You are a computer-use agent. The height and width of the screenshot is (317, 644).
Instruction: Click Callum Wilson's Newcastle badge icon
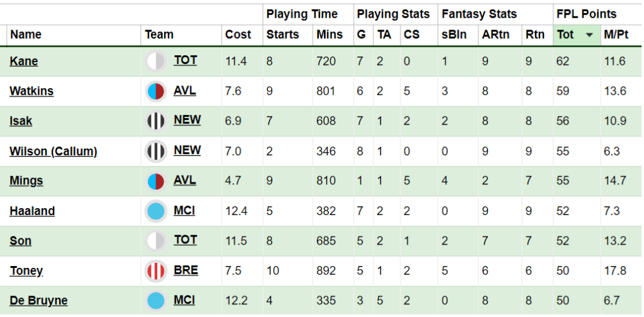pos(155,151)
